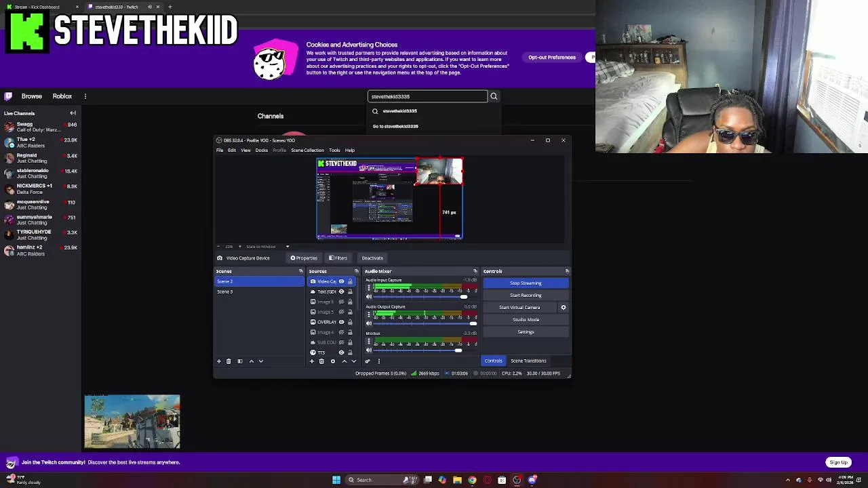This screenshot has width=868, height=488.
Task: Pop out the Scenes dock icon
Action: [x=301, y=271]
